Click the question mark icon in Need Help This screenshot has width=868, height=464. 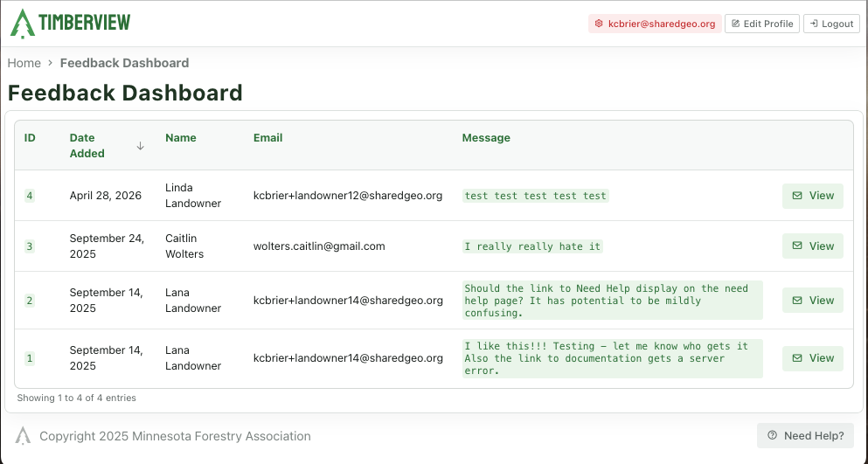pos(772,436)
